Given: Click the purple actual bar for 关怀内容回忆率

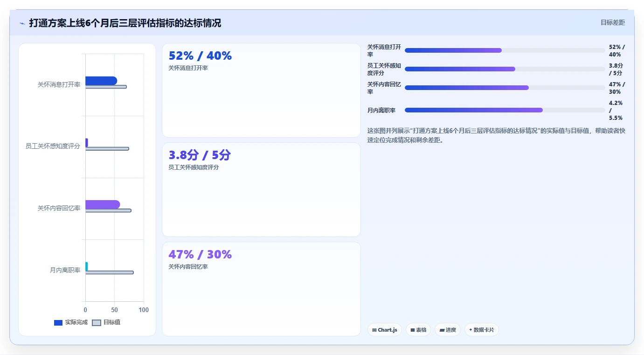Looking at the screenshot, I should pyautogui.click(x=103, y=204).
